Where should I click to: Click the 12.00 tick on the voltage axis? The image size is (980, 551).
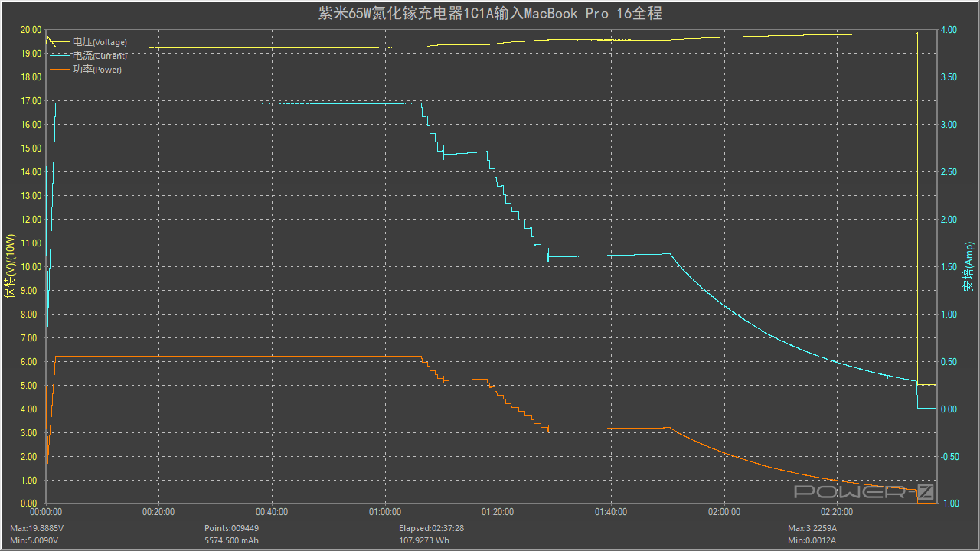pyautogui.click(x=31, y=220)
